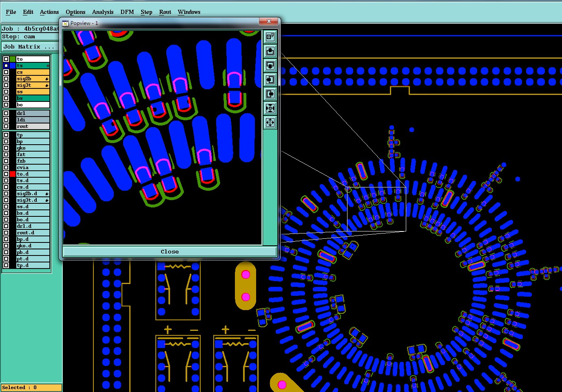The image size is (562, 392).
Task: Select the bo.d layer name
Action: (33, 220)
